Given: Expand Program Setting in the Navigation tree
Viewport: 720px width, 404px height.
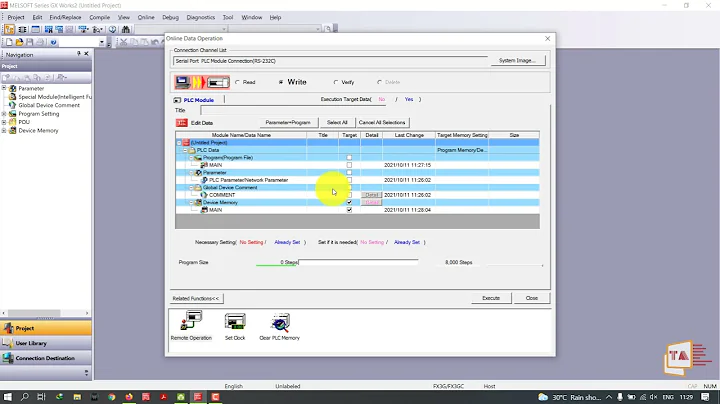Looking at the screenshot, I should [x=4, y=113].
